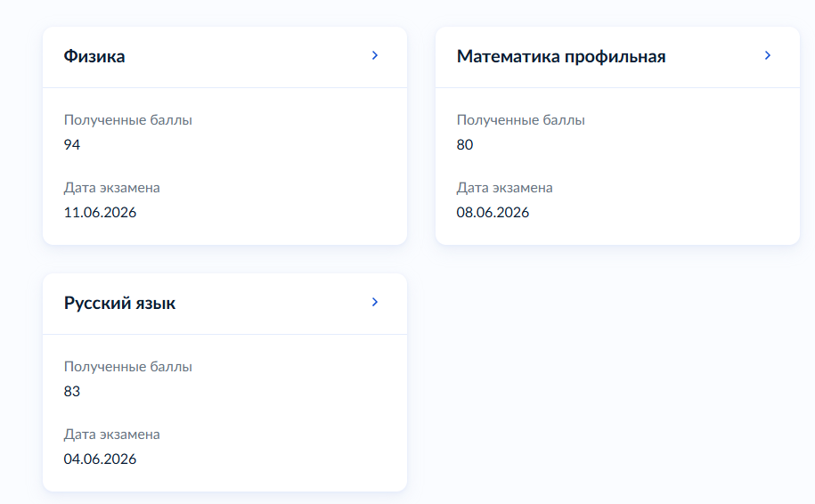
Task: Expand the Русский язык card header row
Action: point(224,304)
